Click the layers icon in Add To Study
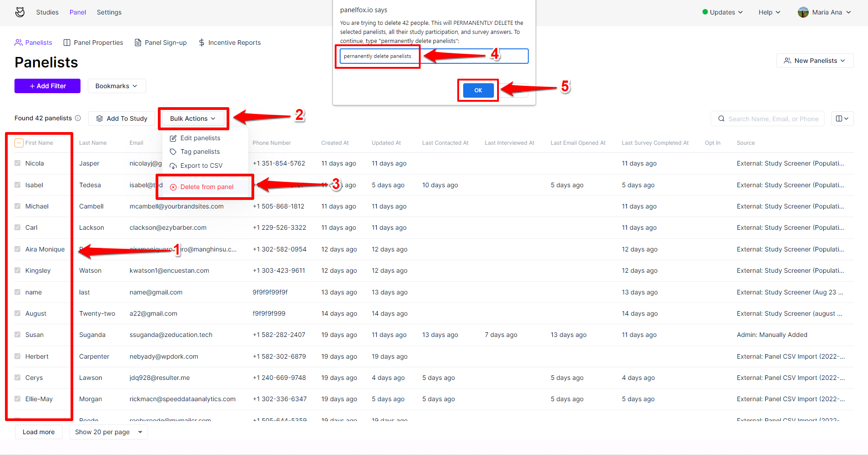 coord(100,118)
